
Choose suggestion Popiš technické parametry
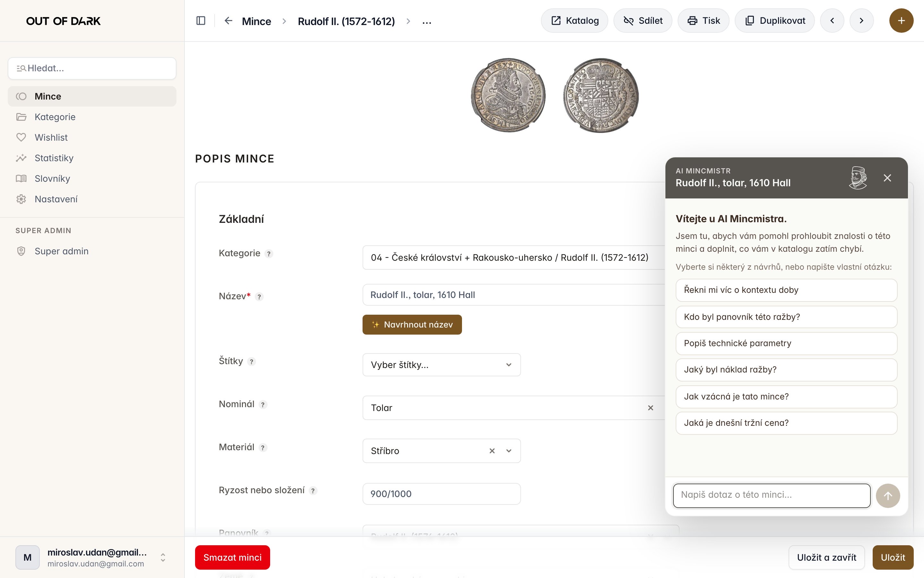point(786,343)
